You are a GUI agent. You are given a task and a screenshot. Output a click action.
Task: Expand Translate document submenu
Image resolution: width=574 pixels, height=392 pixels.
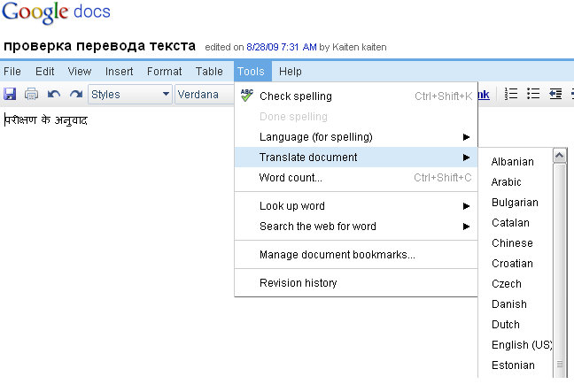pos(356,158)
